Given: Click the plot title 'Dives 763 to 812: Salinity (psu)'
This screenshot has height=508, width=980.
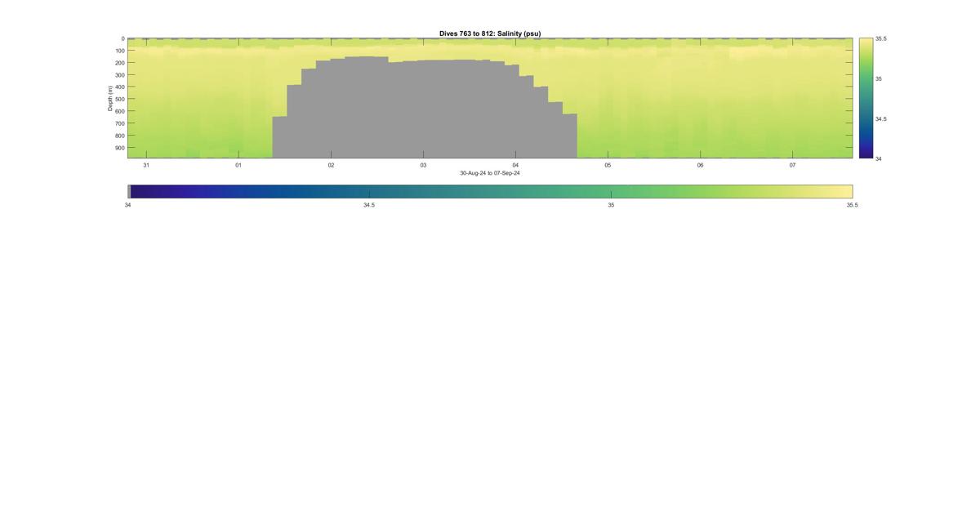Looking at the screenshot, I should (490, 33).
